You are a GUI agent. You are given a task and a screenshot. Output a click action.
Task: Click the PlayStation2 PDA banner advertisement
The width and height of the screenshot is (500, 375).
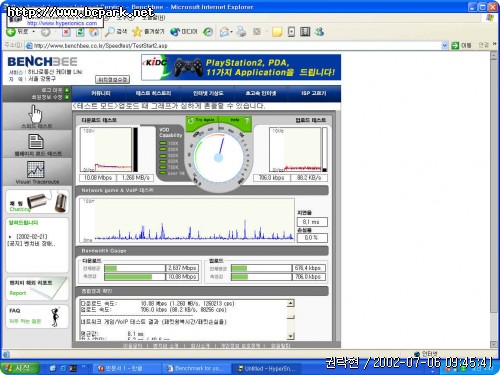tap(241, 68)
